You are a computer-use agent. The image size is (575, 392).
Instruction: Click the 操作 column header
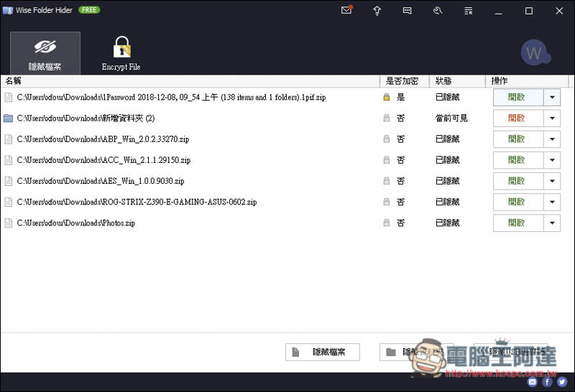(x=527, y=81)
